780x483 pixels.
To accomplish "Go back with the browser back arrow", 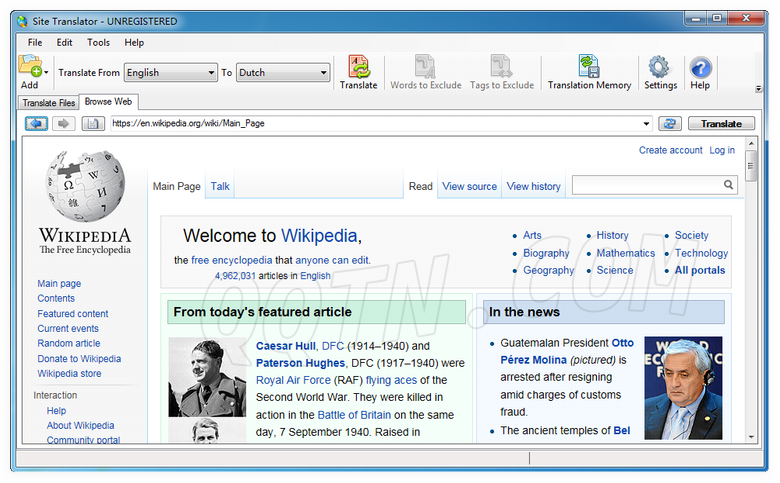I will (x=36, y=124).
